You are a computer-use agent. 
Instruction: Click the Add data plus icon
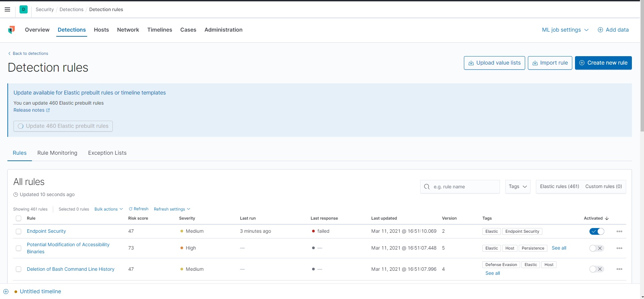click(x=600, y=30)
